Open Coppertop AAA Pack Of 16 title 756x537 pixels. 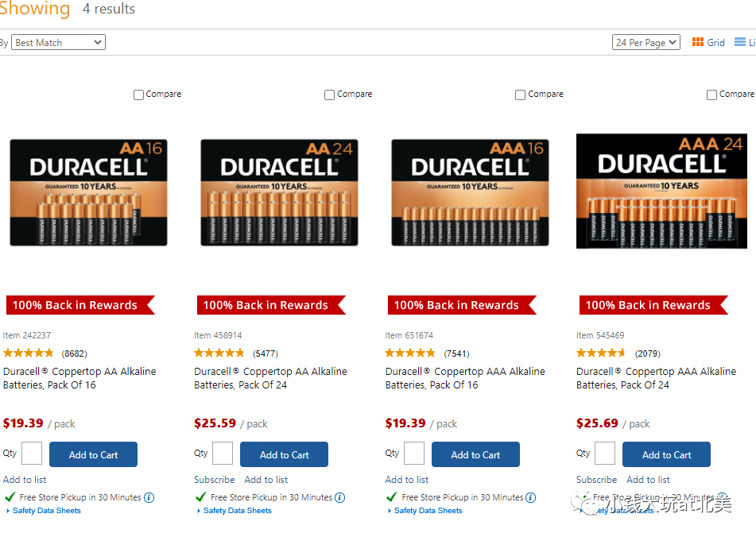click(465, 378)
